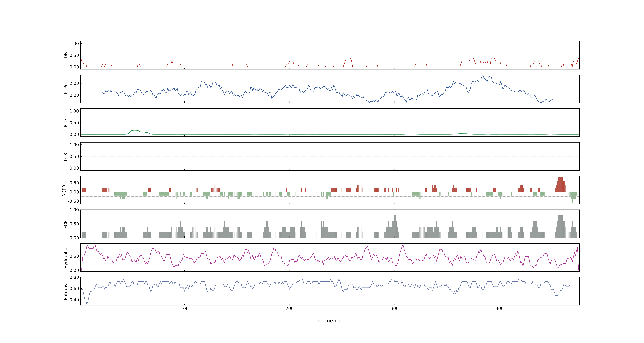Click x-axis tick label 400
This screenshot has width=644, height=343.
(500, 309)
